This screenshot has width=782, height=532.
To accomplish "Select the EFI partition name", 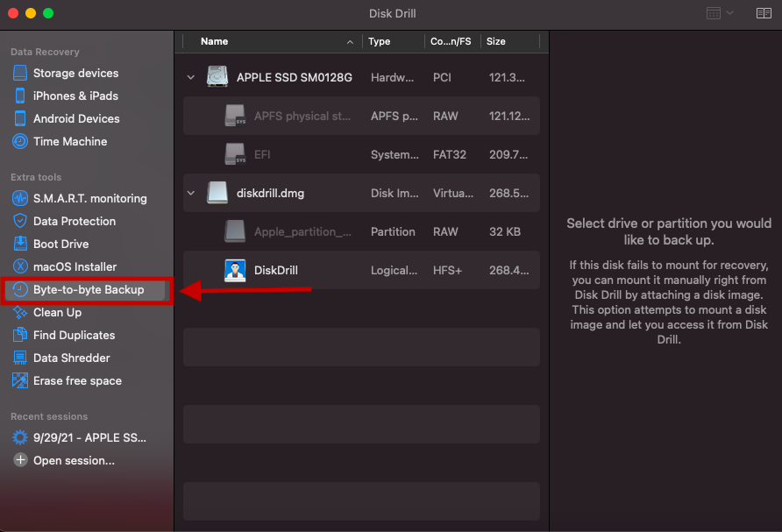I will click(x=262, y=154).
